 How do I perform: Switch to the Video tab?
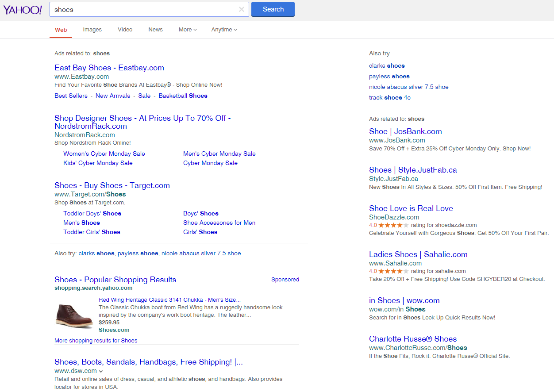tap(125, 30)
